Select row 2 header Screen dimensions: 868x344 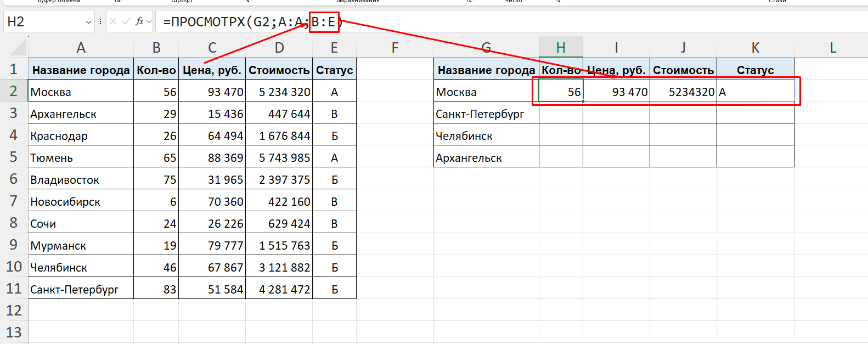point(14,91)
